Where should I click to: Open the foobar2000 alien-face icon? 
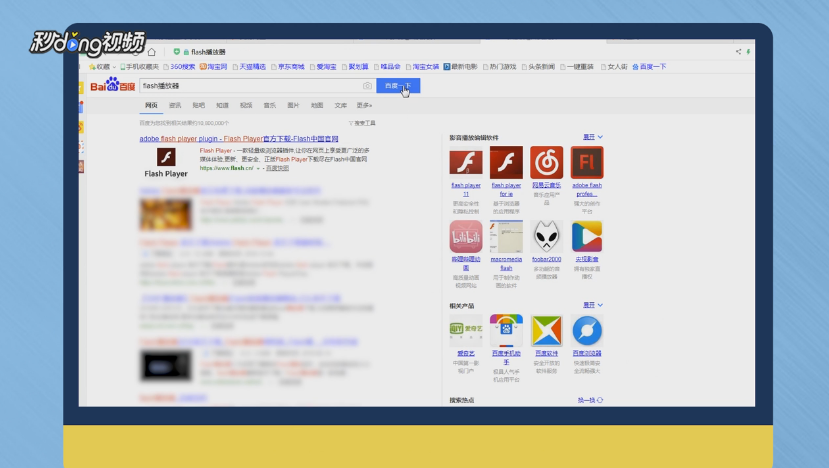(x=546, y=236)
